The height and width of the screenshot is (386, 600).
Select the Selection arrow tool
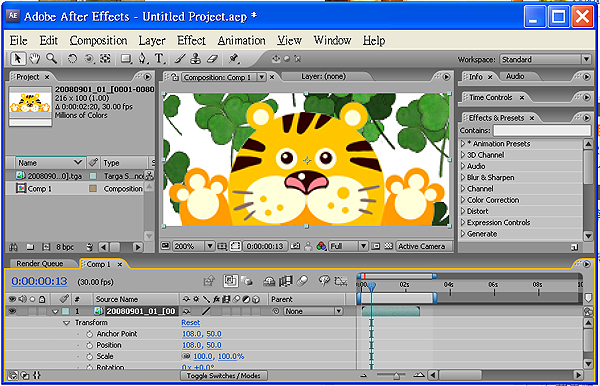[17, 59]
